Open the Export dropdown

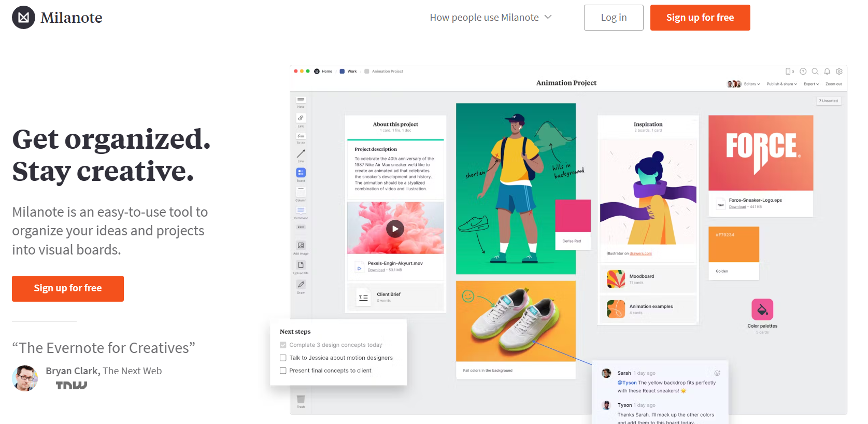[x=811, y=84]
